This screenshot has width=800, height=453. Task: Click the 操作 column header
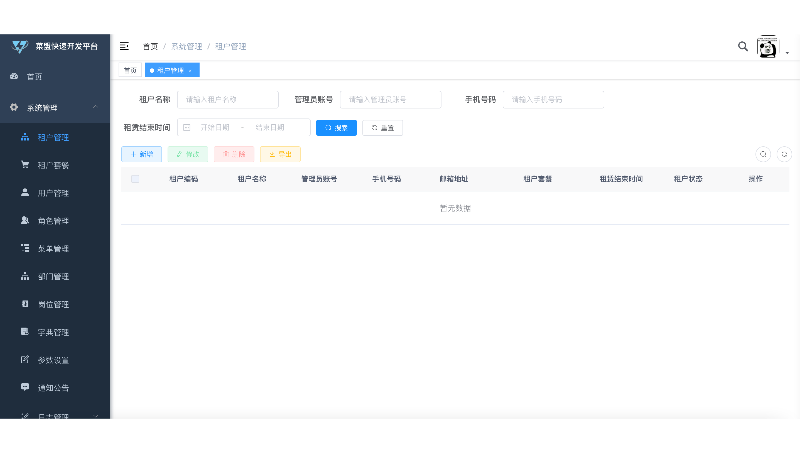click(x=755, y=179)
